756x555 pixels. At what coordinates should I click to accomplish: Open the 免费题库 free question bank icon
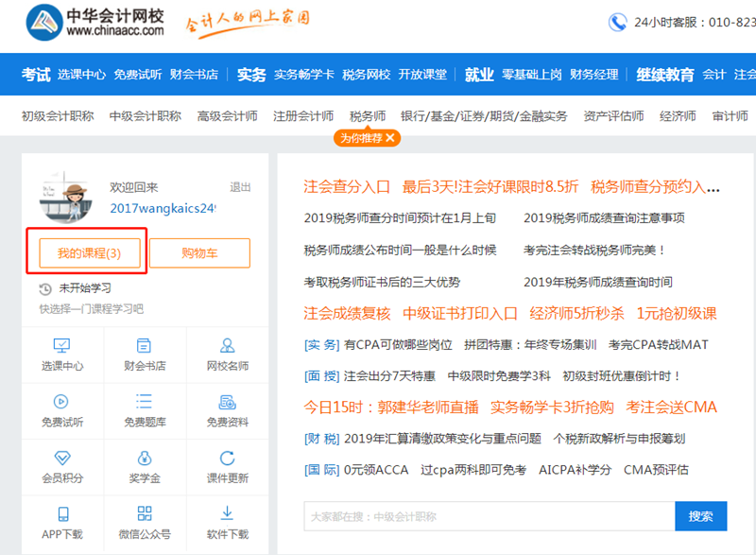pos(146,408)
